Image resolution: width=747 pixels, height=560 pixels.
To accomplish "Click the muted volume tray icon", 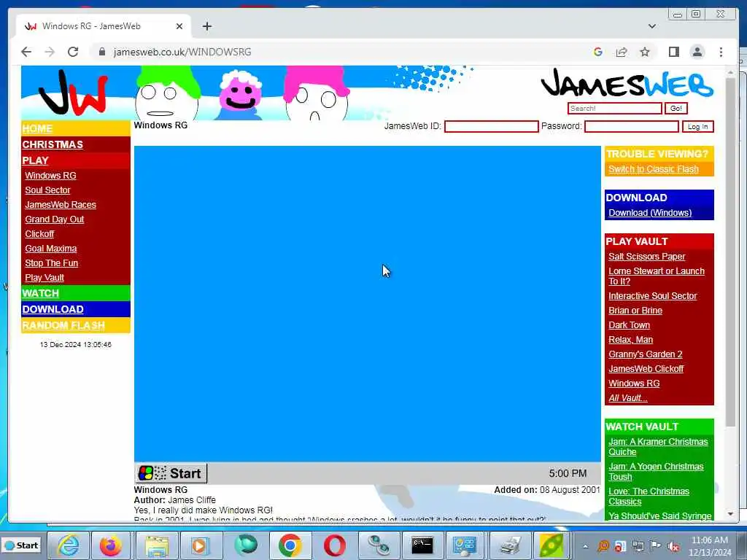I will click(673, 546).
